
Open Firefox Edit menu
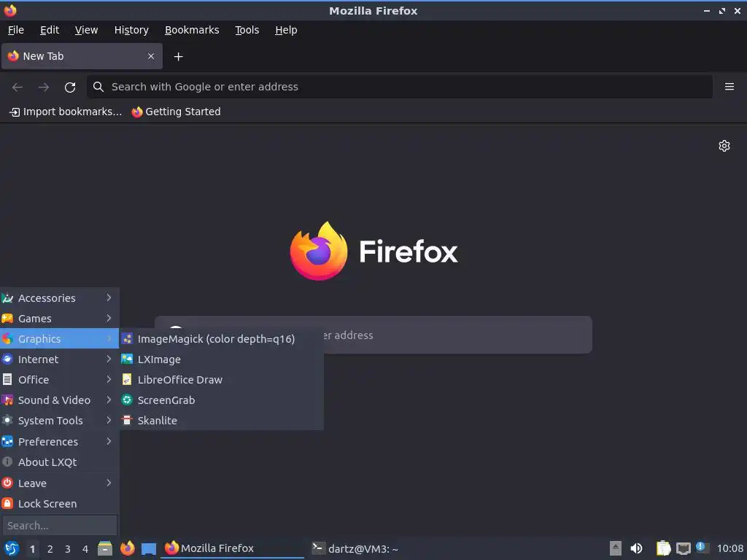50,30
